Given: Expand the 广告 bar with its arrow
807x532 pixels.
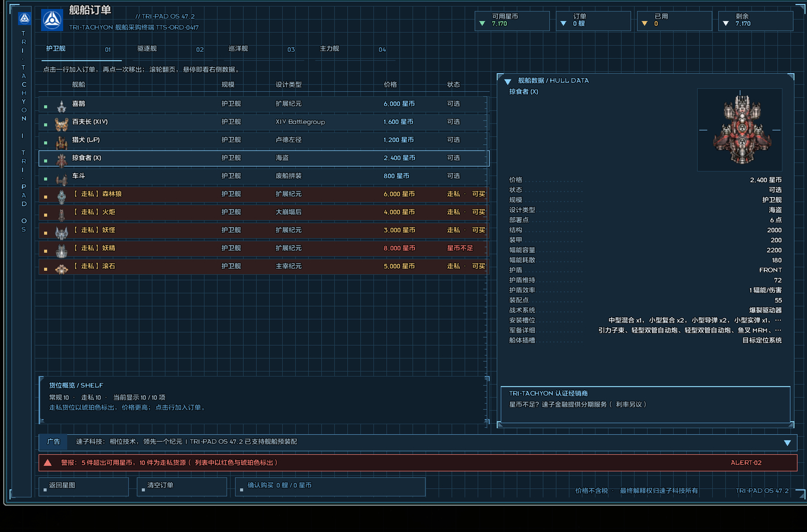Looking at the screenshot, I should pos(787,443).
